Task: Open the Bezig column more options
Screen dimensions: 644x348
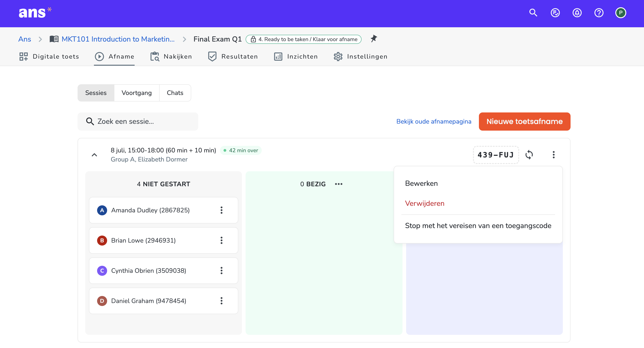Action: (339, 184)
